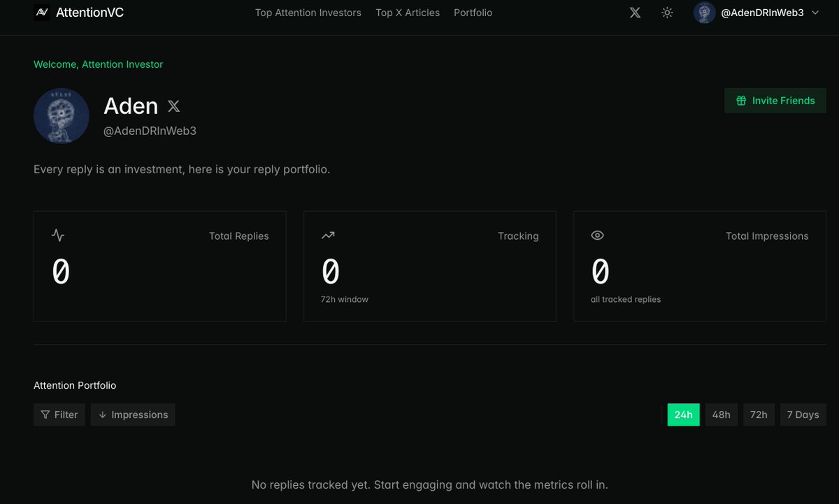This screenshot has height=504, width=839.
Task: Switch to the 48h time range
Action: click(x=722, y=415)
